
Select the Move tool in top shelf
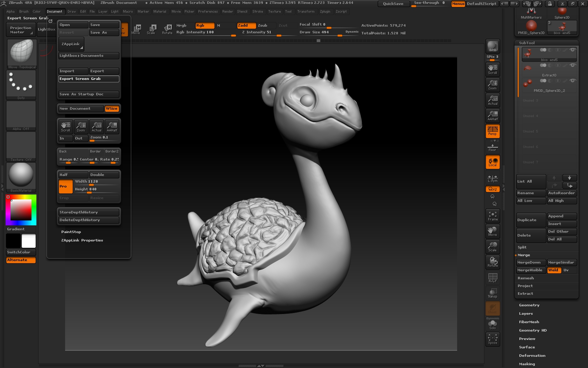click(x=136, y=29)
